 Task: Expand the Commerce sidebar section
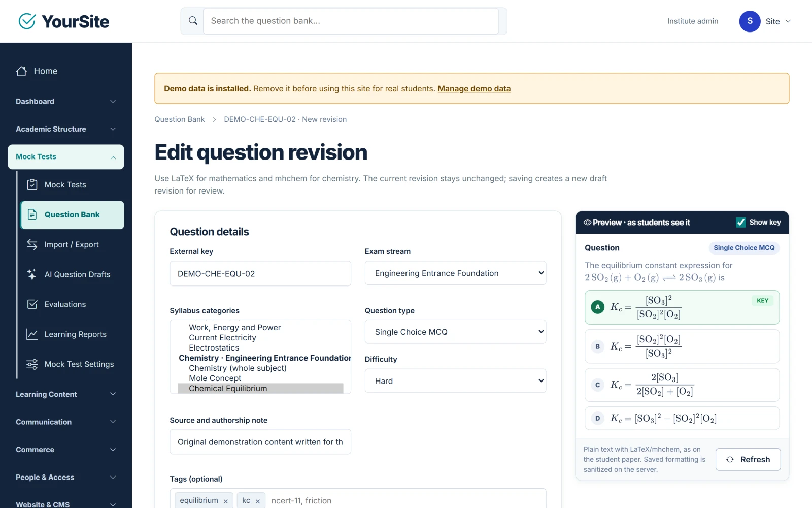[66, 450]
